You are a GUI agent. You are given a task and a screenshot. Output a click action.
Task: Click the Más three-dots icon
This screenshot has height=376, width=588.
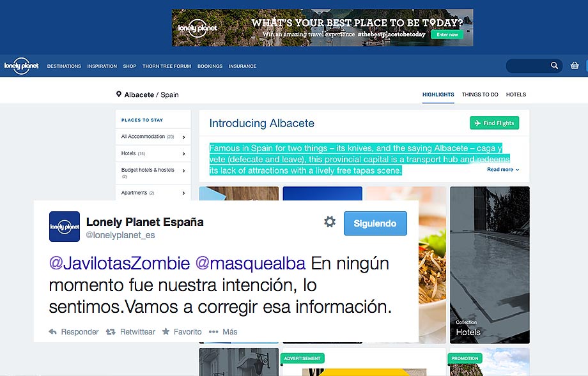(213, 331)
